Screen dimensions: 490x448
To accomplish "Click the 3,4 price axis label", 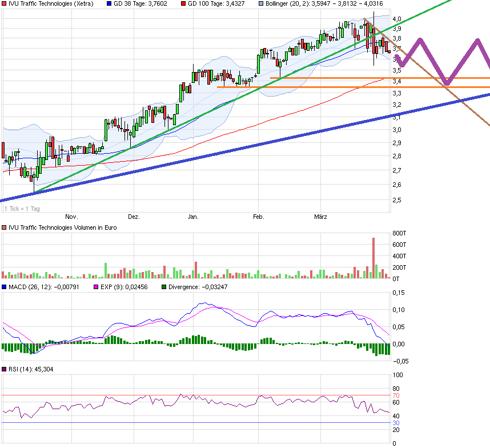I will 397,82.
